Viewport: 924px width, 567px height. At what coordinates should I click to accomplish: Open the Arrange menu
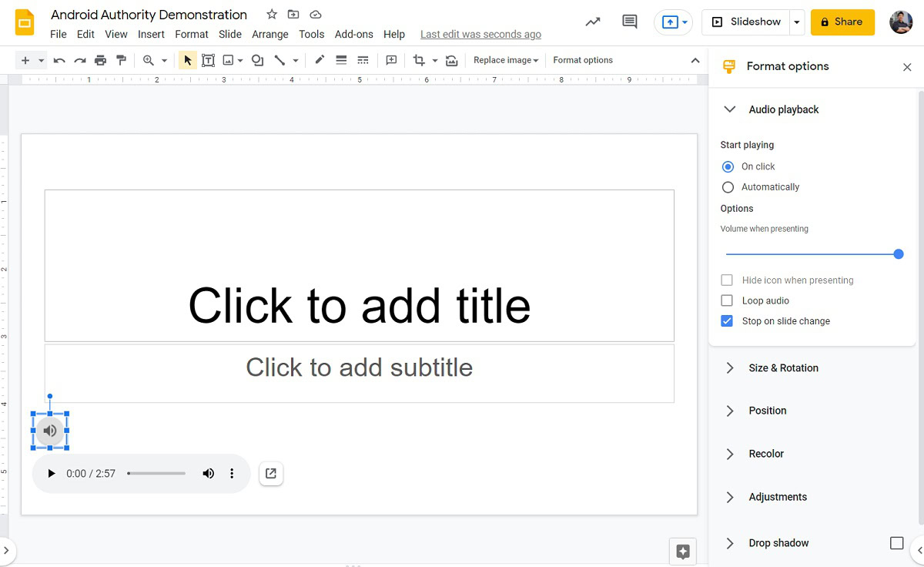(x=270, y=34)
